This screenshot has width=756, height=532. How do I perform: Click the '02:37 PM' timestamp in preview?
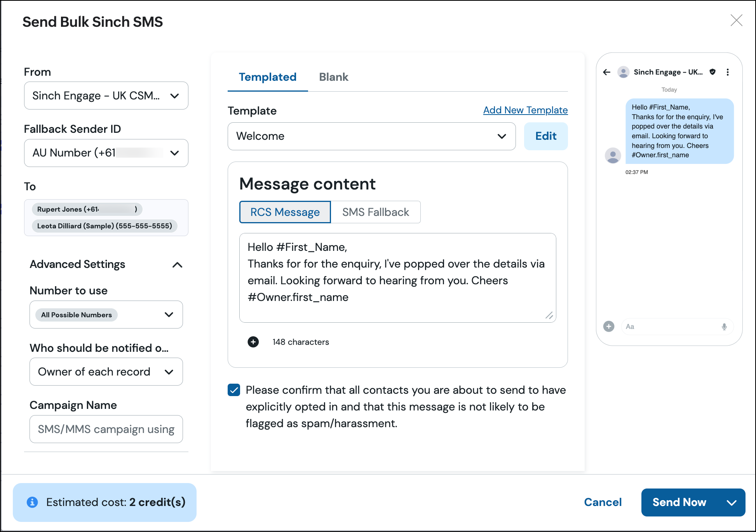pos(637,172)
